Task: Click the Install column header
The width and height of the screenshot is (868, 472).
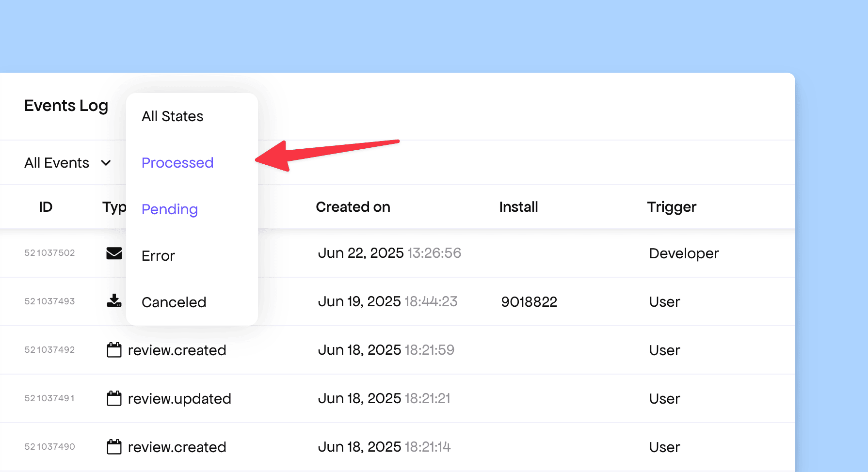Action: (518, 207)
